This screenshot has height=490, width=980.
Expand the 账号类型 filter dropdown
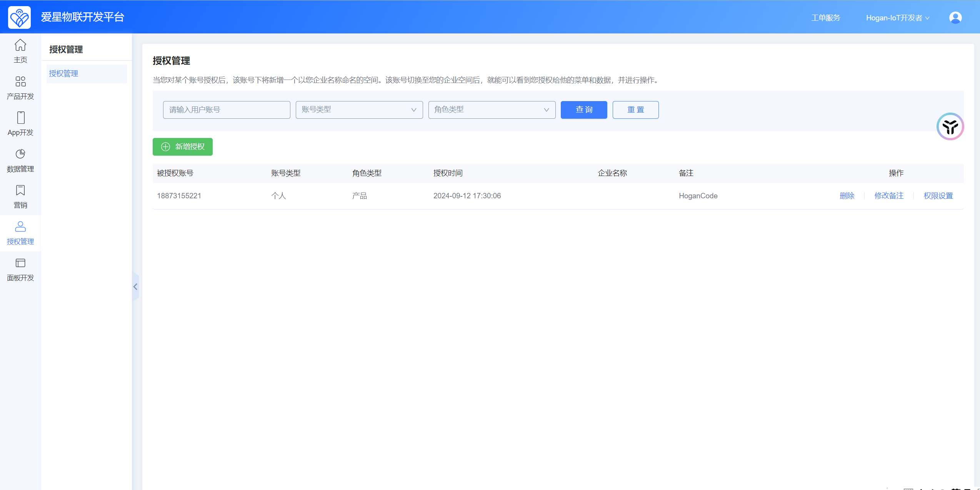coord(359,110)
